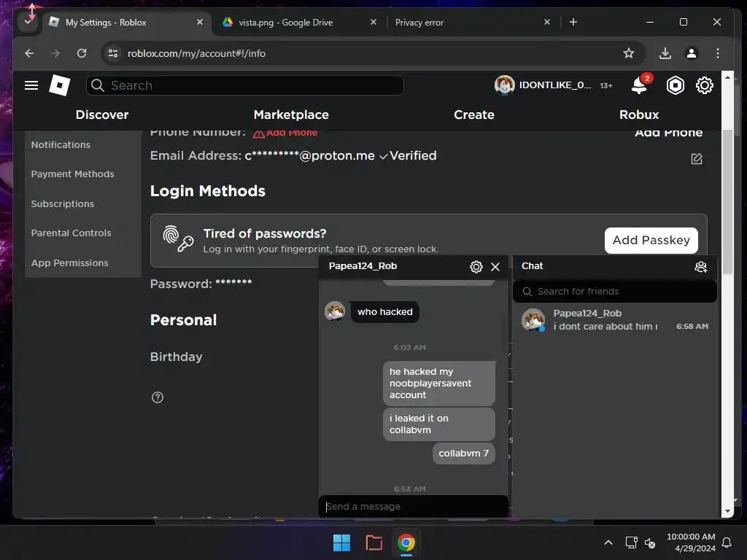Open the settings gear in Roblox header
Image resolution: width=747 pixels, height=560 pixels.
[x=704, y=85]
